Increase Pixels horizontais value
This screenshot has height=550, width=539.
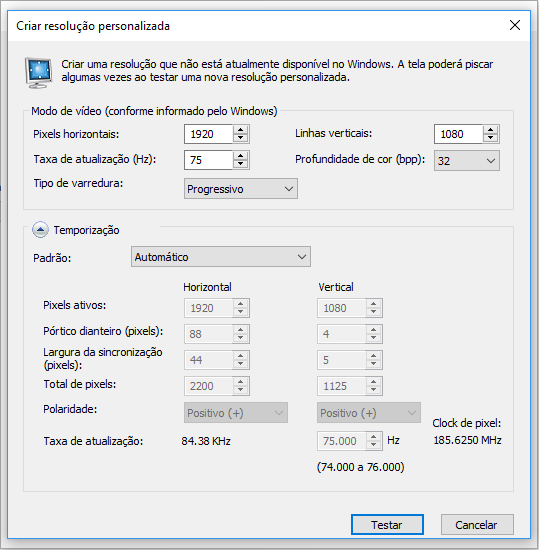coord(241,130)
